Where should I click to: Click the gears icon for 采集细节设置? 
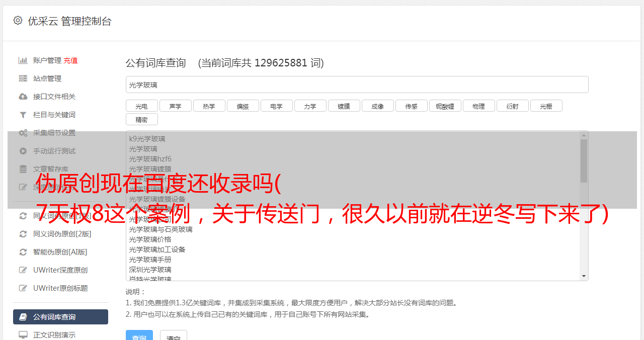pyautogui.click(x=23, y=133)
